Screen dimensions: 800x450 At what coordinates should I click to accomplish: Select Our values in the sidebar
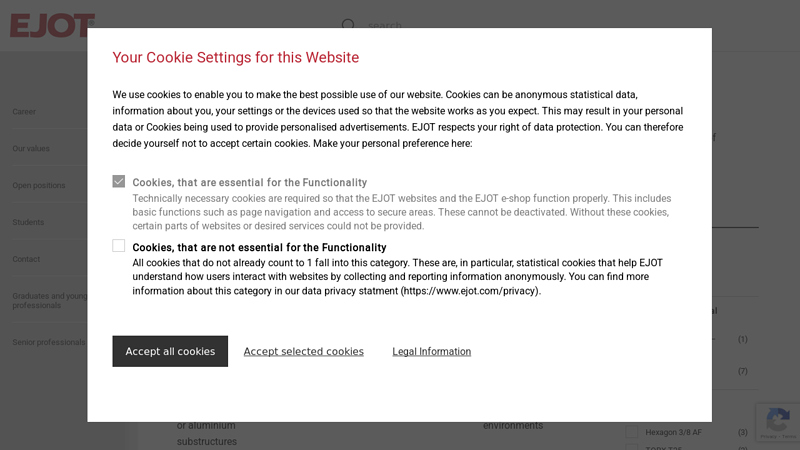click(x=31, y=149)
